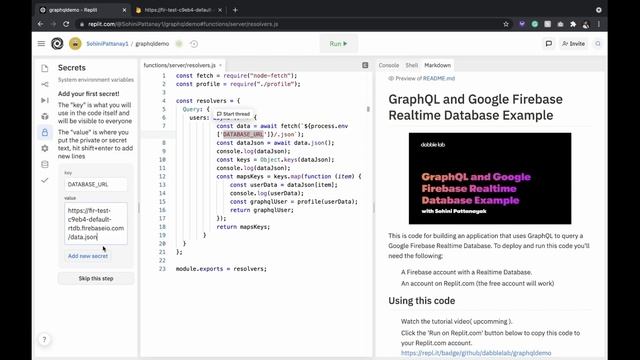The width and height of the screenshot is (640, 360).
Task: Click the Run button
Action: pyautogui.click(x=338, y=44)
